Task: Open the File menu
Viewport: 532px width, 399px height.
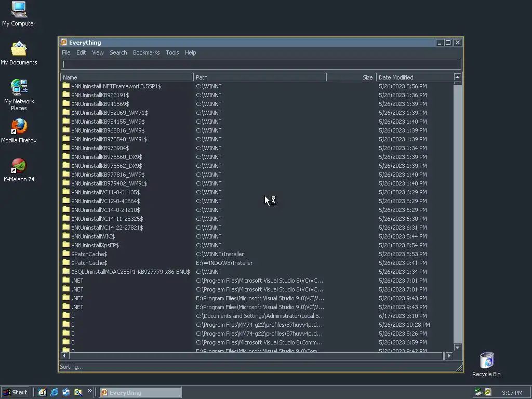Action: [x=66, y=52]
